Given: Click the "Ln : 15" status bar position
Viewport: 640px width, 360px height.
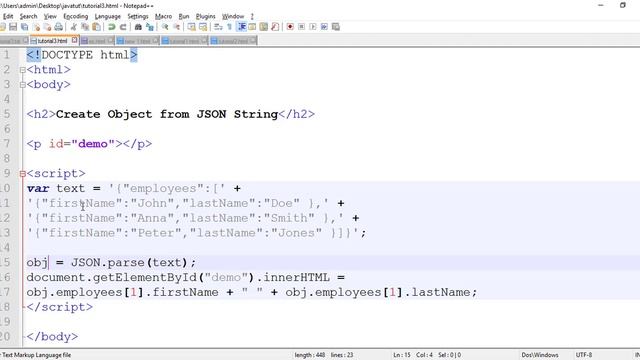Looking at the screenshot, I should (x=402, y=355).
